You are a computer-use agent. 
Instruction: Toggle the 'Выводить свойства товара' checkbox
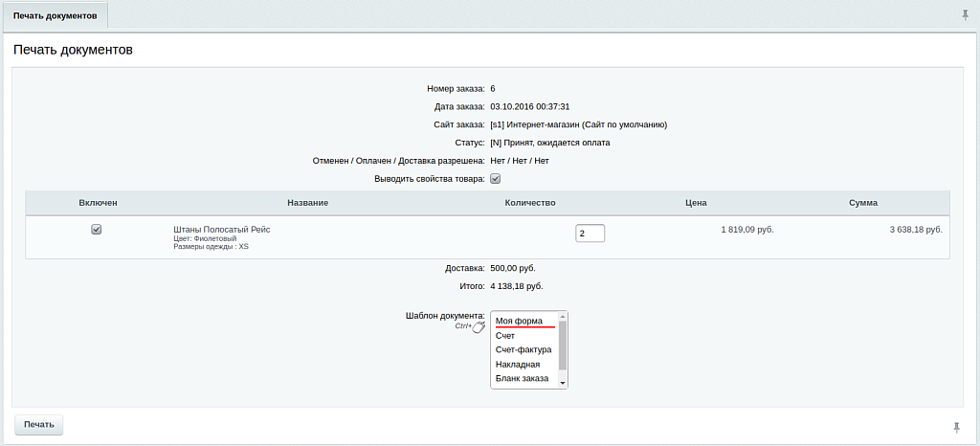[x=496, y=179]
